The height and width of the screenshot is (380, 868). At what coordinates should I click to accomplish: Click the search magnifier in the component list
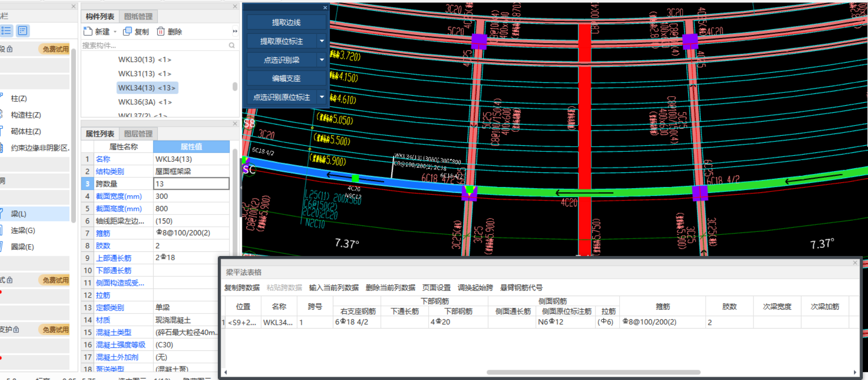click(x=231, y=45)
